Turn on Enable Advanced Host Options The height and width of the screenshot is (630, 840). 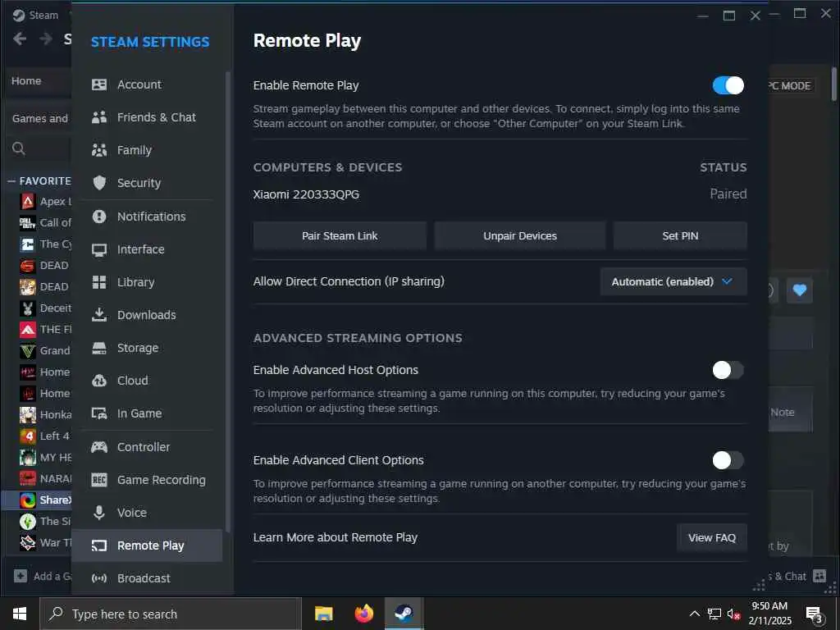click(728, 370)
